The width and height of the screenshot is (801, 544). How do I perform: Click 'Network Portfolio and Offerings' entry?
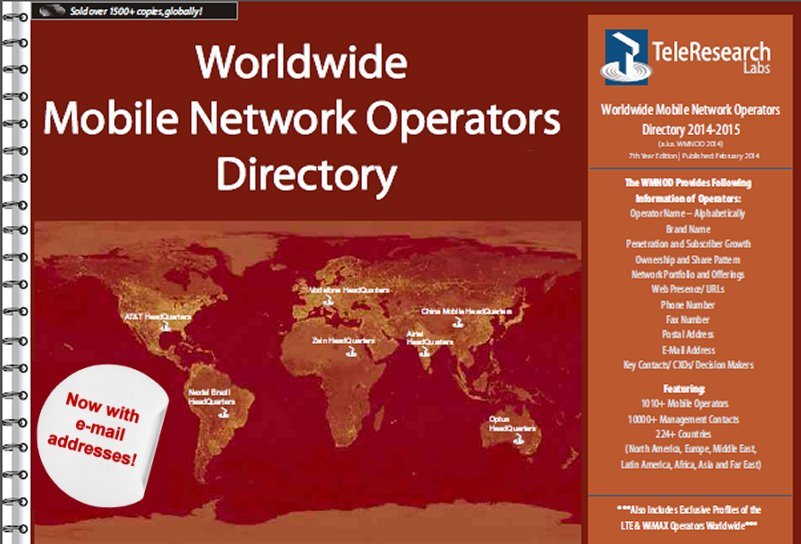(688, 274)
